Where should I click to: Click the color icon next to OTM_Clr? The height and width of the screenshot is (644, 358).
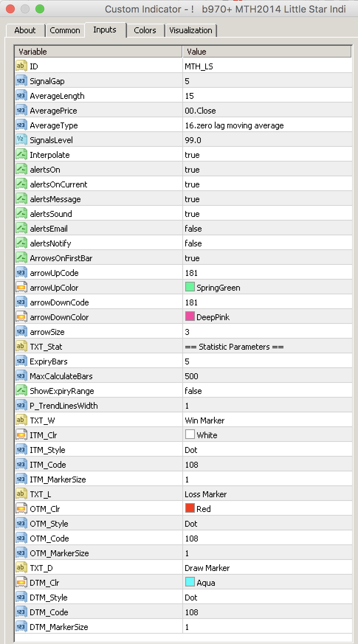coord(21,509)
